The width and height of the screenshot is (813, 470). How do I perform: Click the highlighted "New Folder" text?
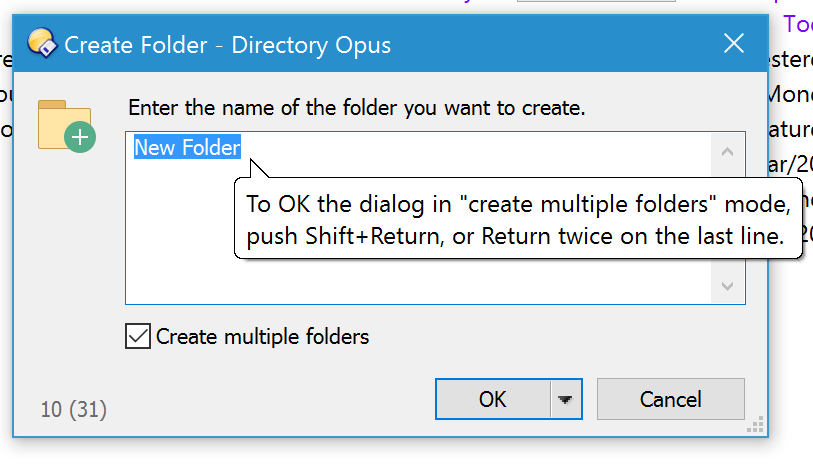click(x=187, y=147)
